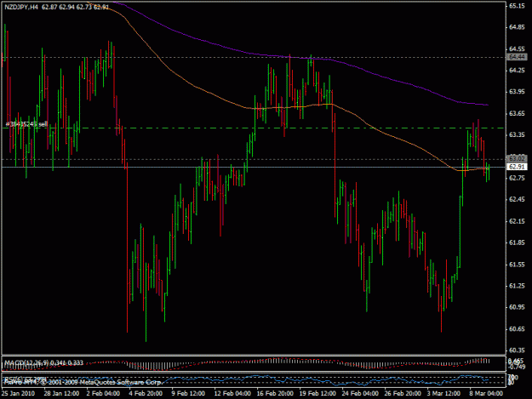
Task: Click the 65.15 price axis label
Action: [517, 6]
